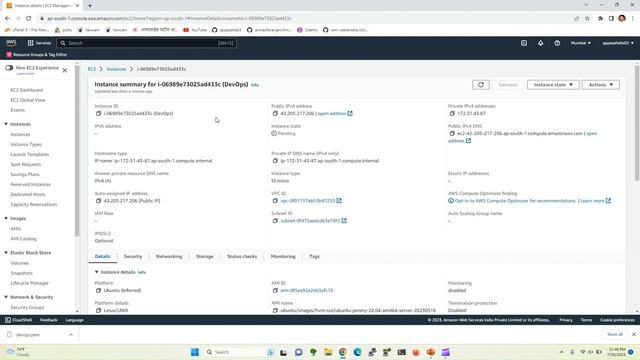The height and width of the screenshot is (360, 640).
Task: Open Security Groups in sidebar
Action: point(27,307)
